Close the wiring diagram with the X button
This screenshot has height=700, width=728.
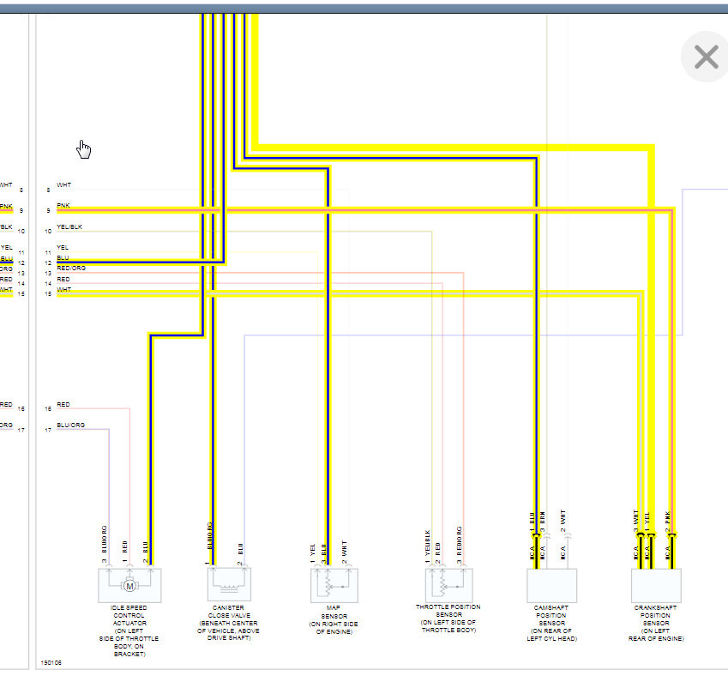(x=707, y=57)
